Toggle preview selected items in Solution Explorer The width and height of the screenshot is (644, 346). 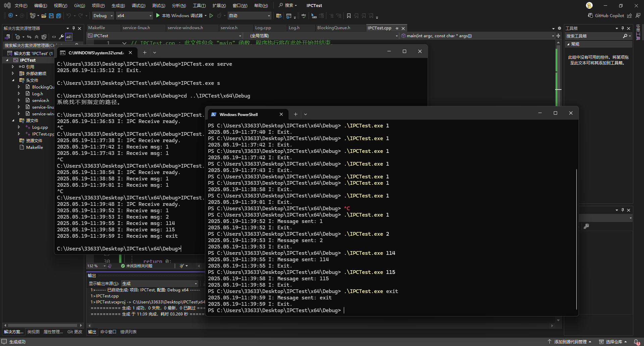pos(69,37)
